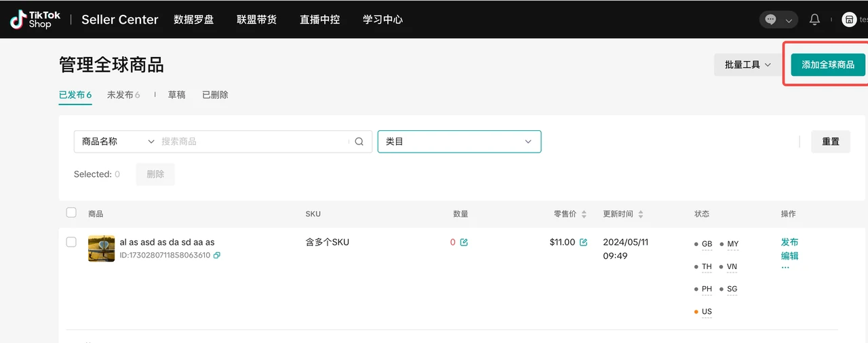Image resolution: width=868 pixels, height=343 pixels.
Task: Open the 数据罗盘 menu
Action: point(193,20)
